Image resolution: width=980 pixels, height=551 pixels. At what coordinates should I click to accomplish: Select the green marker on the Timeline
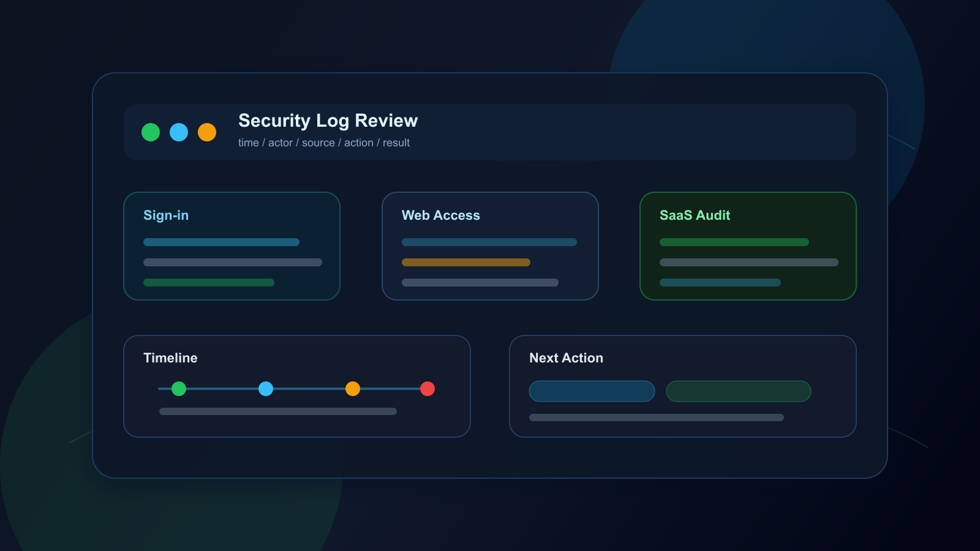tap(179, 389)
